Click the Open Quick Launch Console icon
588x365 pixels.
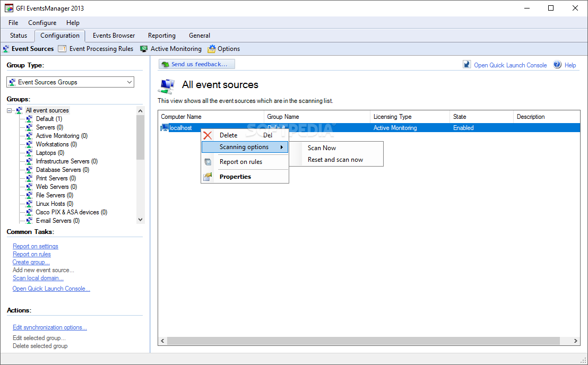(466, 64)
